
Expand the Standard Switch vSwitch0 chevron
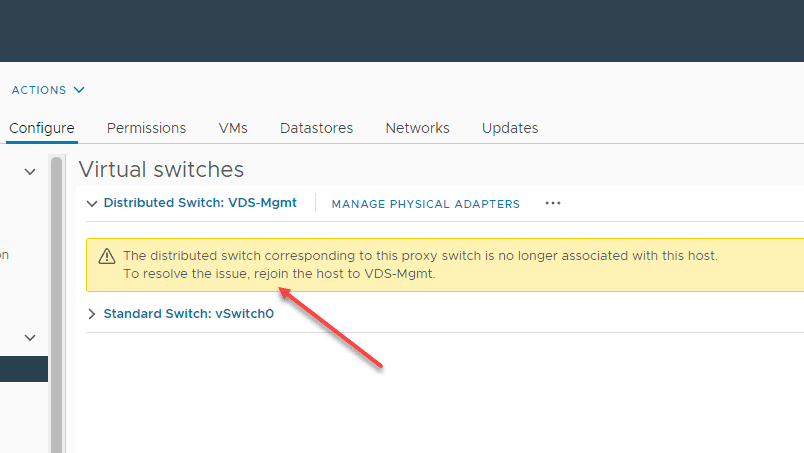coord(93,314)
